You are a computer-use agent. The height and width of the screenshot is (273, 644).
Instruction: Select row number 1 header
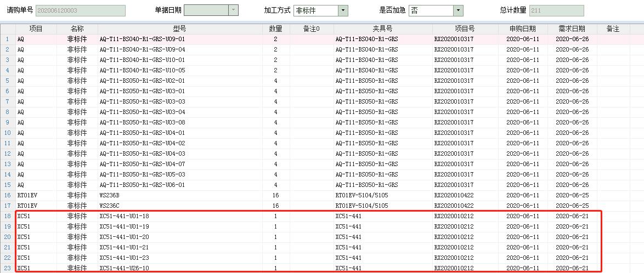pos(7,39)
